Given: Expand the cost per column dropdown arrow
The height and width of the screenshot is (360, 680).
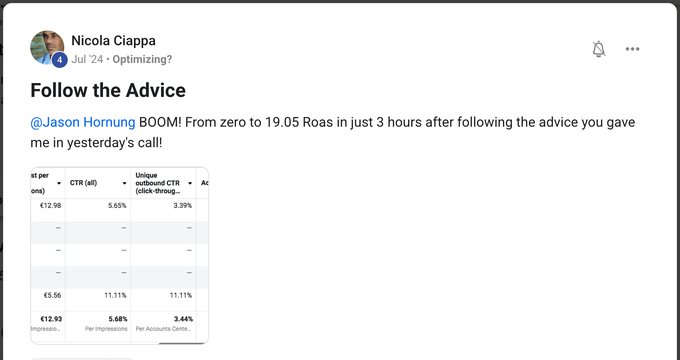Looking at the screenshot, I should [x=59, y=183].
